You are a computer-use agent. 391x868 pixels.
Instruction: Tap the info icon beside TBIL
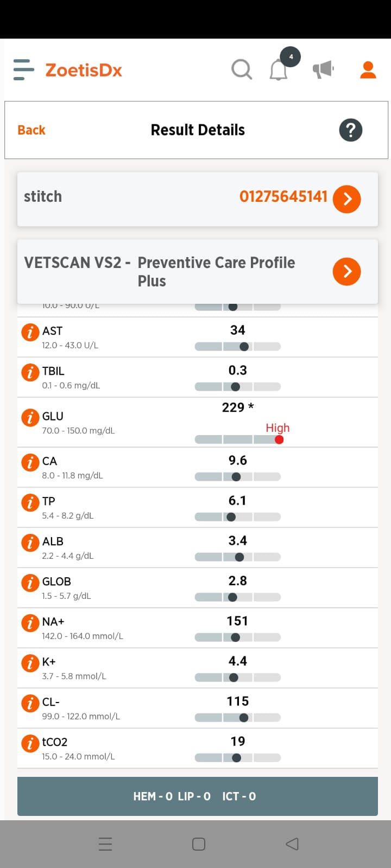(x=30, y=372)
